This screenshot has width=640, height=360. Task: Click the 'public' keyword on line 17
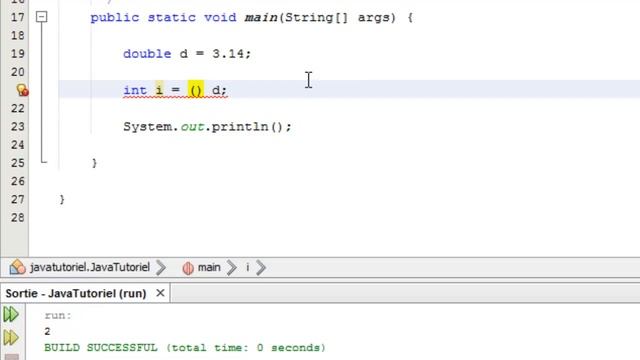point(115,18)
